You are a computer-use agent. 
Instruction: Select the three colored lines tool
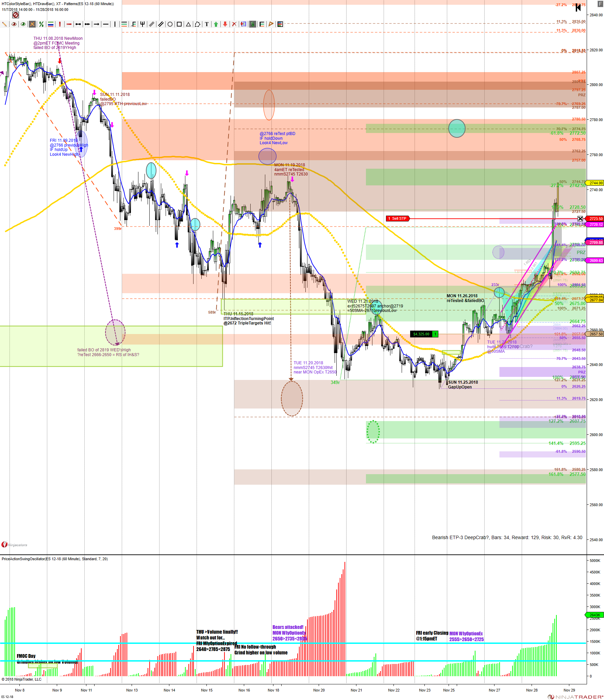[x=51, y=24]
